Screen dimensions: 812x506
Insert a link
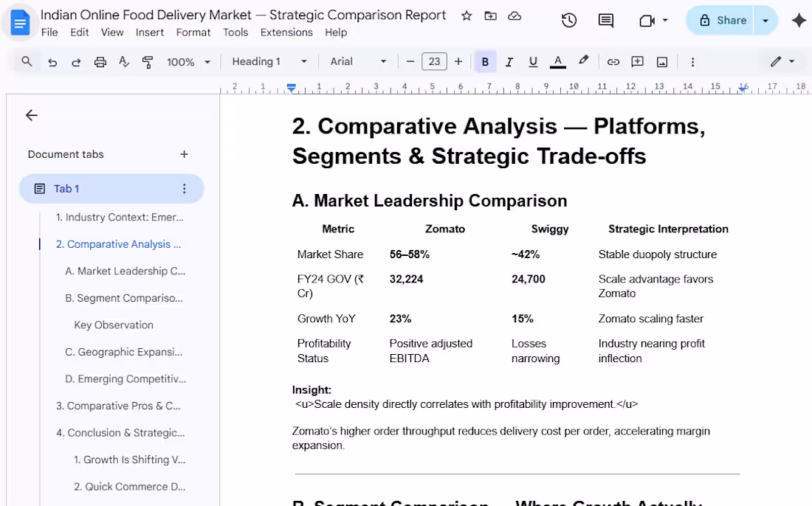point(613,62)
